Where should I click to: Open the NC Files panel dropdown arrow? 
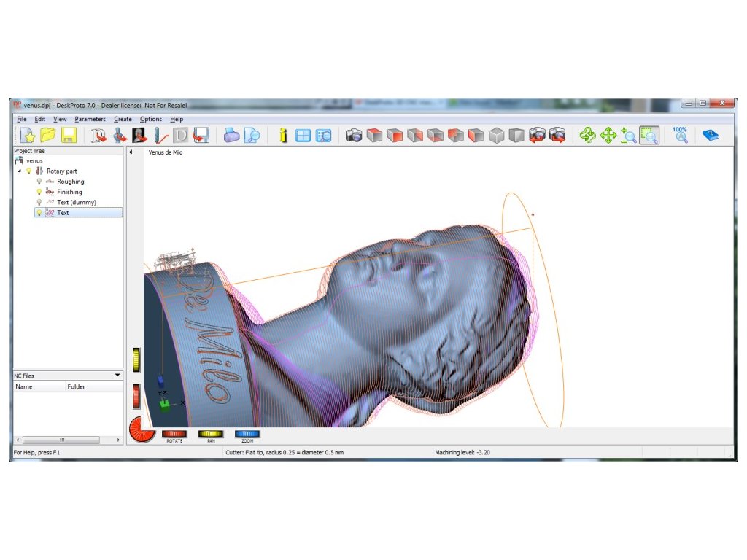pyautogui.click(x=117, y=376)
